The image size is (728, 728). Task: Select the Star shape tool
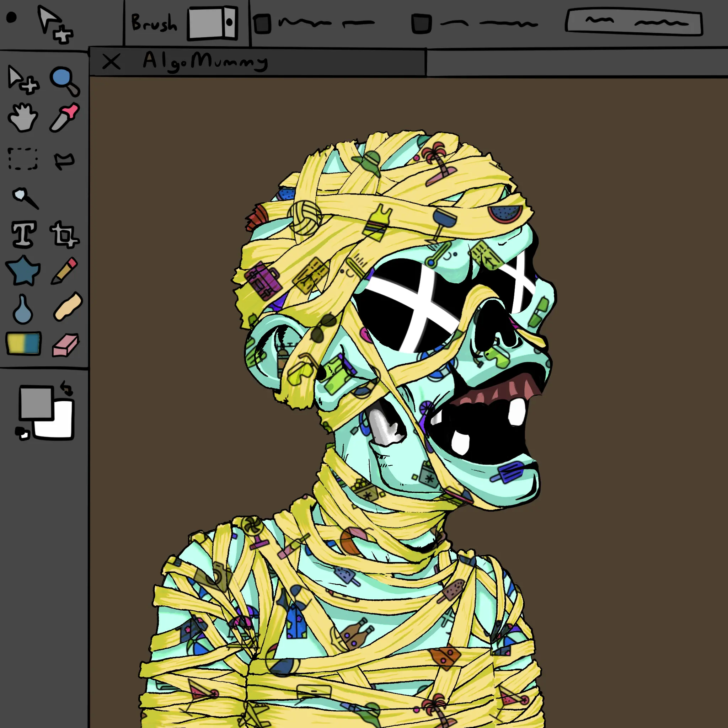(23, 271)
